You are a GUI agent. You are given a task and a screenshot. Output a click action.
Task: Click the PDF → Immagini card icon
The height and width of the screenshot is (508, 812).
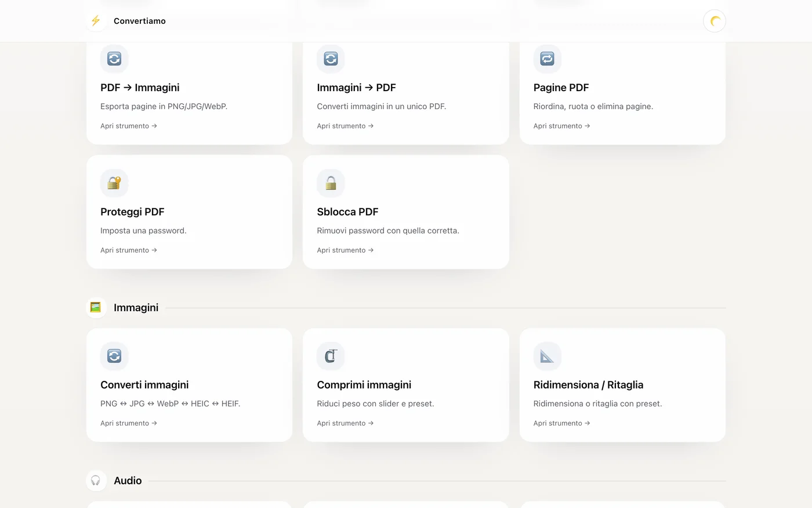coord(114,59)
